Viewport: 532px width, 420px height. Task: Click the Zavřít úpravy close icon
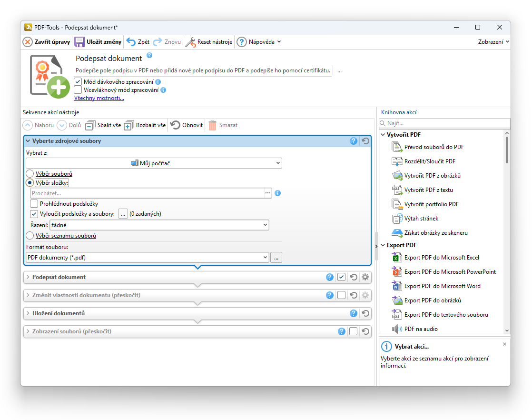(28, 42)
